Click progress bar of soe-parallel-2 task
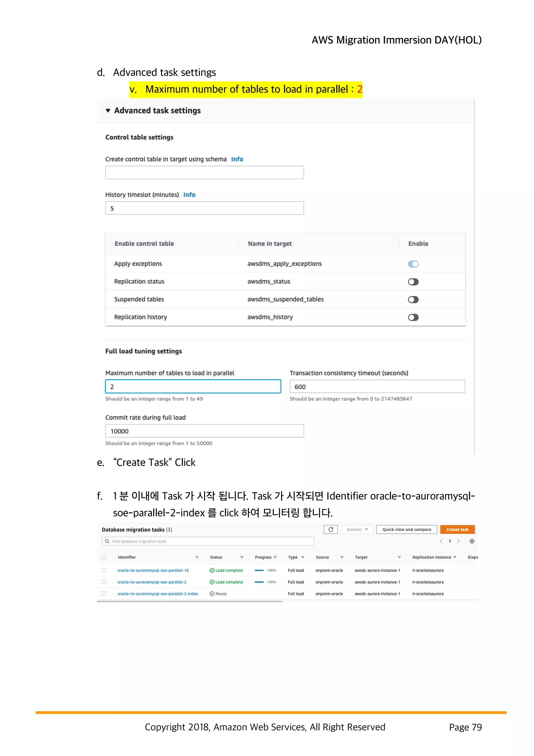This screenshot has height=756, width=534. click(259, 582)
